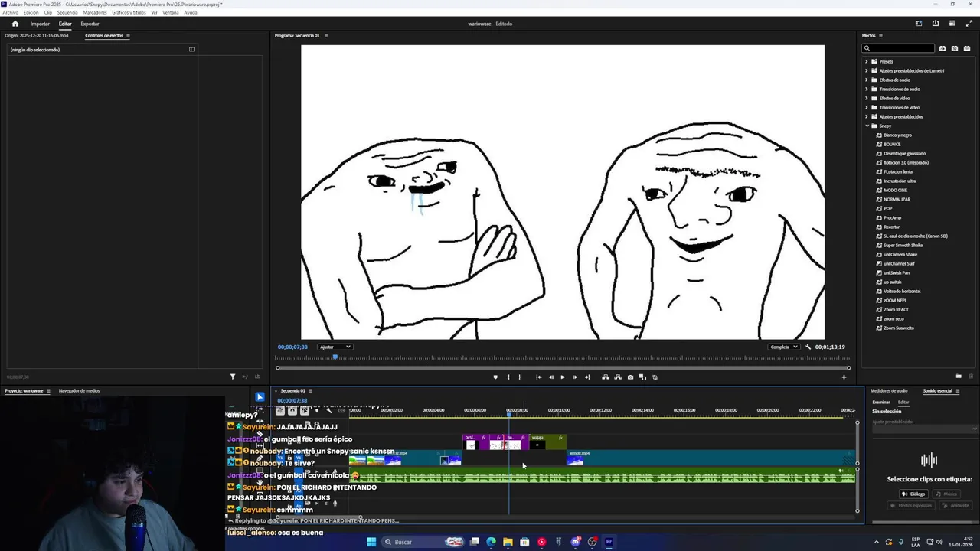
Task: Open the Ventana menu
Action: tap(171, 12)
